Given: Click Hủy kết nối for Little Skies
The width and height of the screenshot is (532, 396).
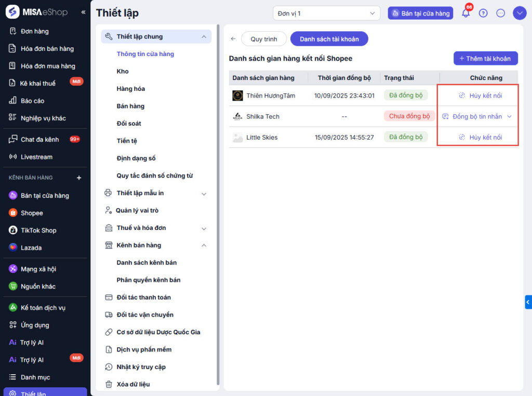Looking at the screenshot, I should click(x=481, y=138).
